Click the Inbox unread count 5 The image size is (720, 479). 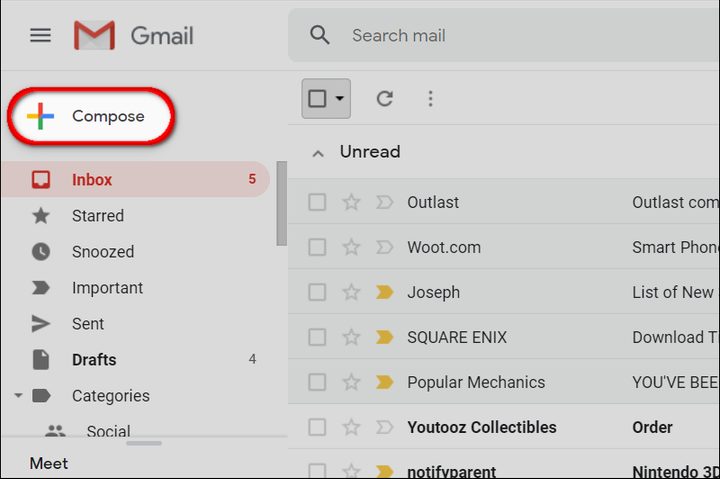(x=252, y=179)
